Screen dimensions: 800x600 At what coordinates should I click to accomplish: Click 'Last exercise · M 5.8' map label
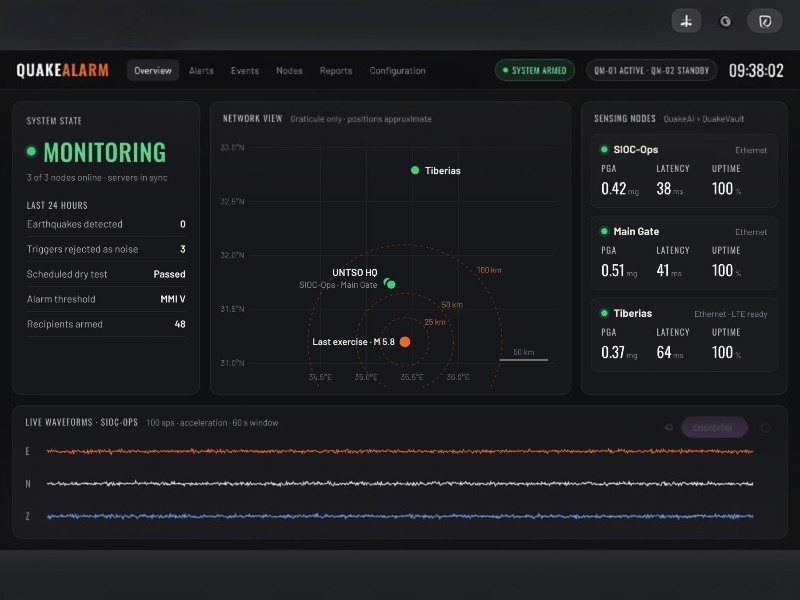pyautogui.click(x=353, y=342)
